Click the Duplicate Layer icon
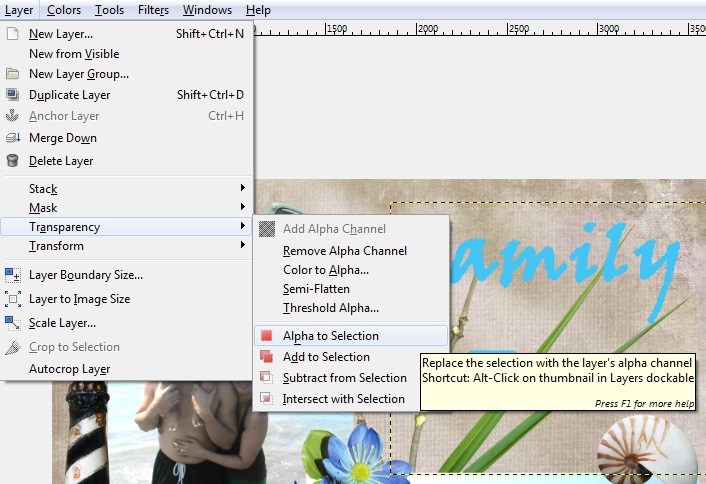The image size is (706, 484). point(13,95)
